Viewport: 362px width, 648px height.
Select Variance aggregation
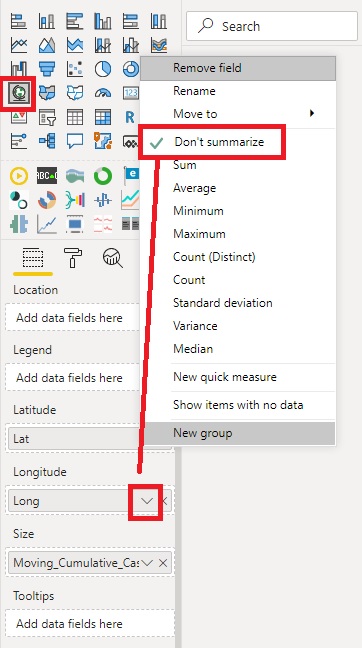[x=238, y=326]
